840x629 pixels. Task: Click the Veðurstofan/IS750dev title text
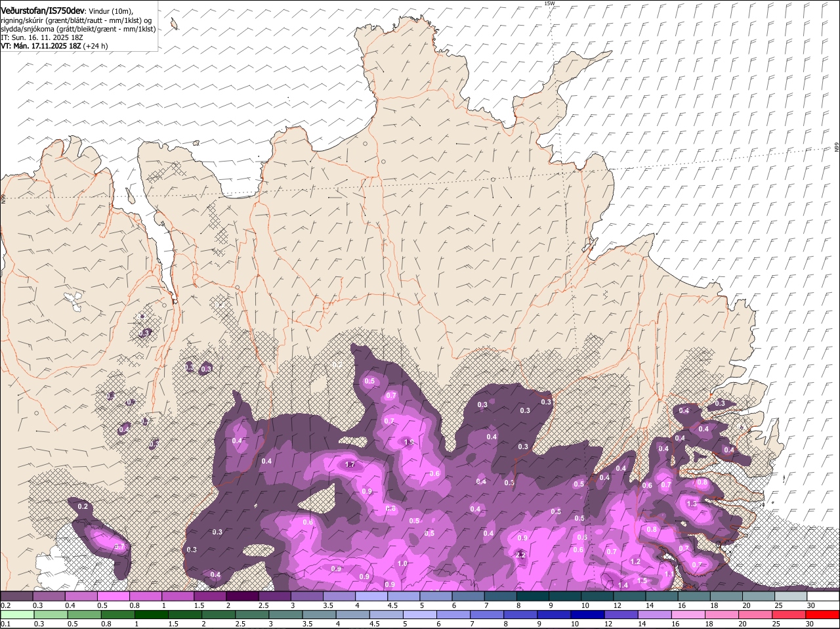click(42, 11)
